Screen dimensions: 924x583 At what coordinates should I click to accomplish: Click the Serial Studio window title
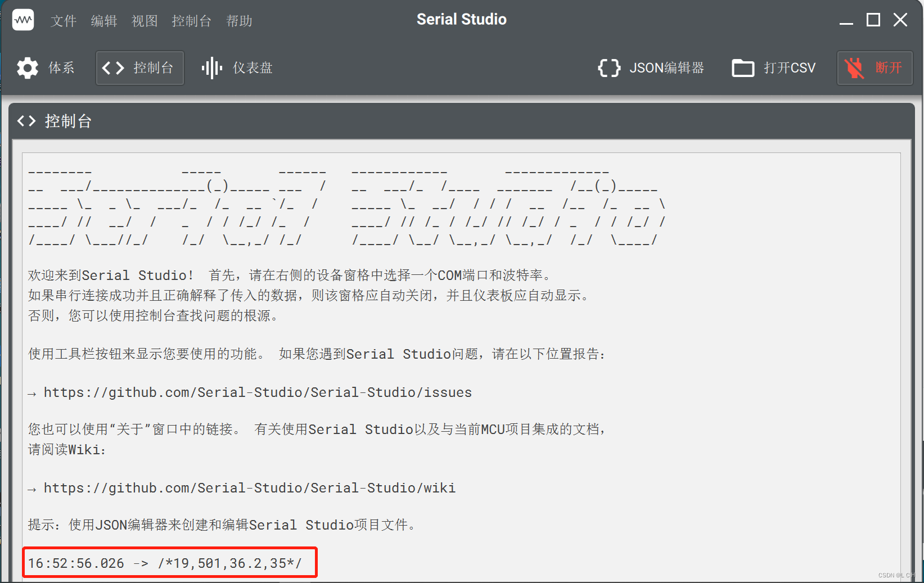(462, 20)
